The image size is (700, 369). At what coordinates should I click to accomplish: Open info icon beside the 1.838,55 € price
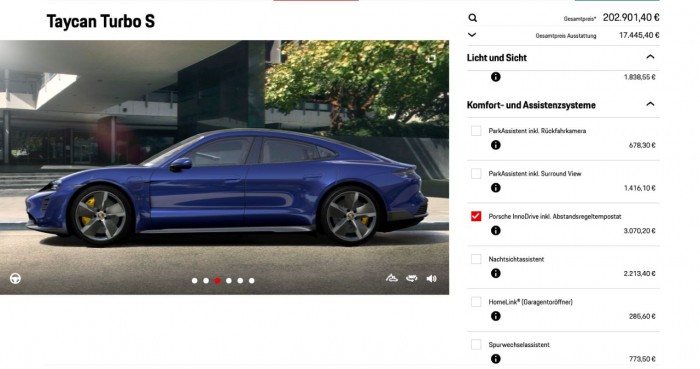point(496,77)
